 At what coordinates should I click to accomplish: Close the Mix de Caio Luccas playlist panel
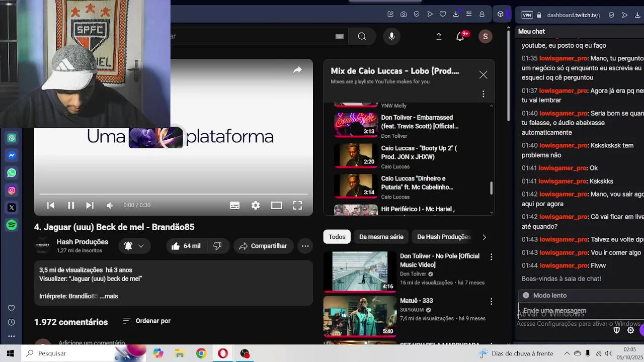[x=483, y=75]
